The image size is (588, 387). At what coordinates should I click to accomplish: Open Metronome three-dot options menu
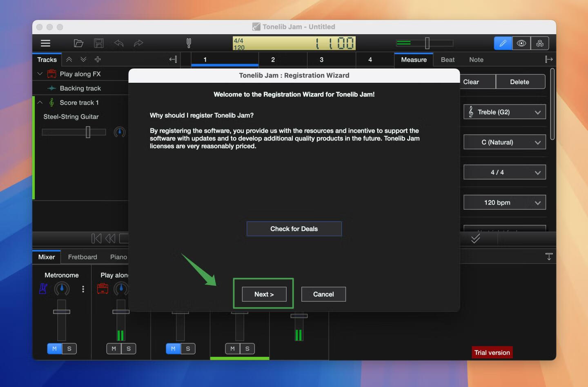pos(83,289)
